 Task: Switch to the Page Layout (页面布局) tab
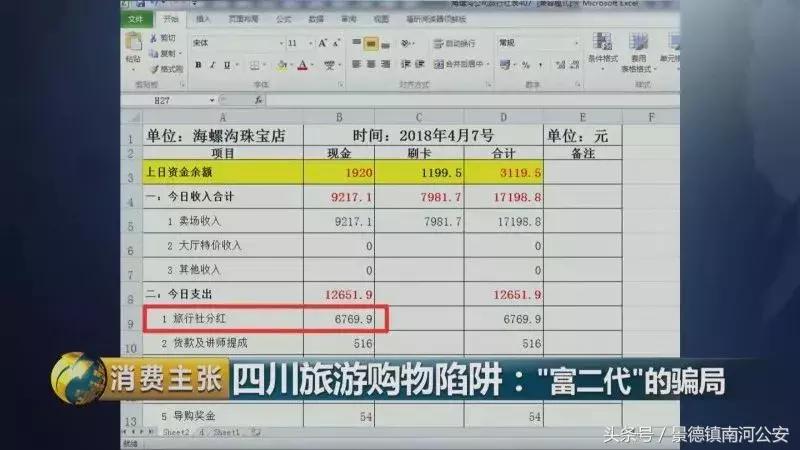click(x=243, y=19)
